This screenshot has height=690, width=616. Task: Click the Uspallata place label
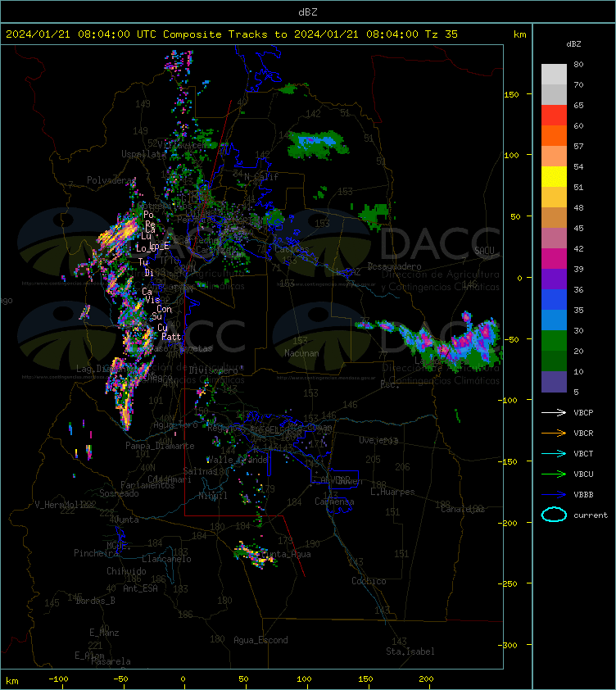(x=142, y=154)
